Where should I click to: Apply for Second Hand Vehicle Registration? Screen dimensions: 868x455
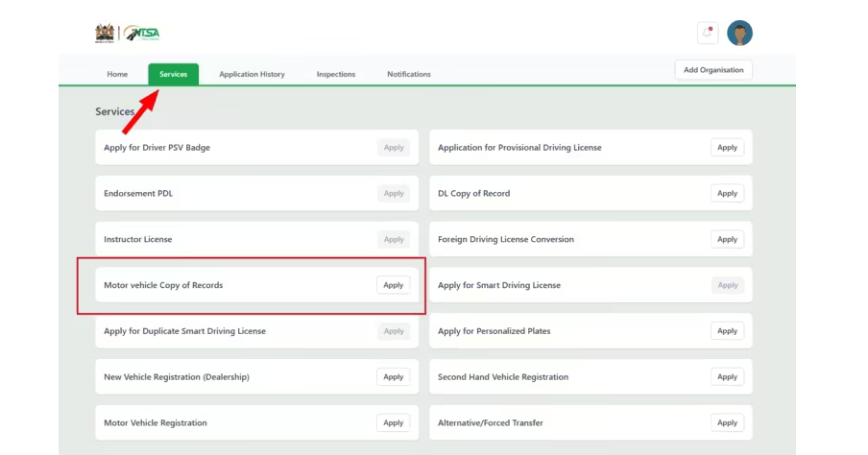(727, 377)
